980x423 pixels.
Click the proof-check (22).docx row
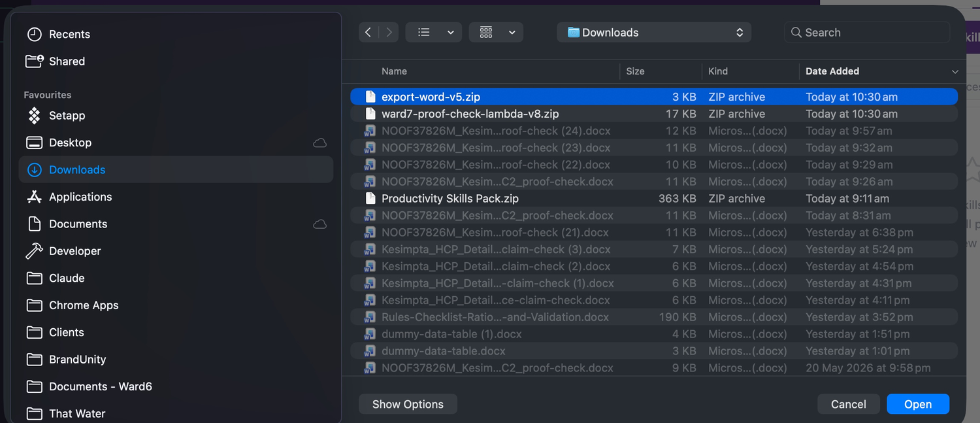coord(654,165)
